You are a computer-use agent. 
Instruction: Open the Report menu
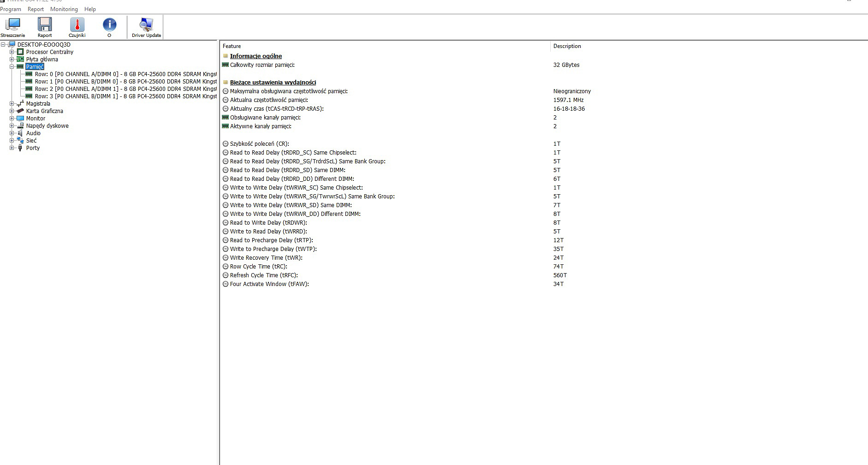coord(36,9)
